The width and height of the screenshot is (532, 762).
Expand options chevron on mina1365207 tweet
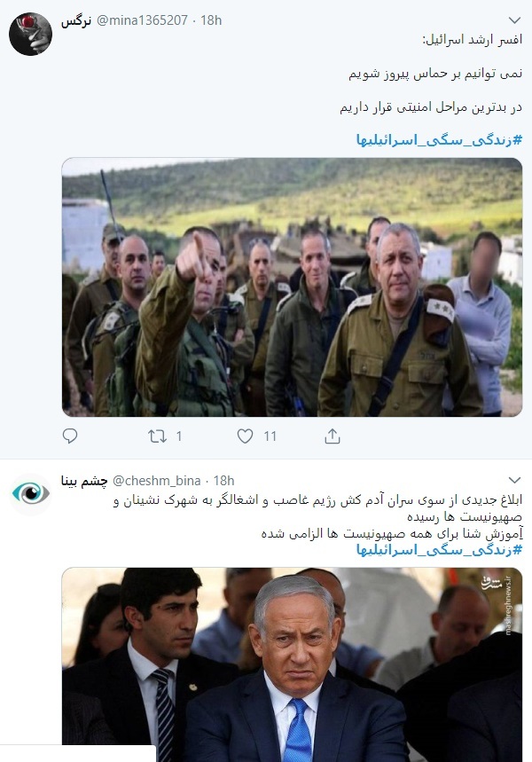(x=514, y=20)
